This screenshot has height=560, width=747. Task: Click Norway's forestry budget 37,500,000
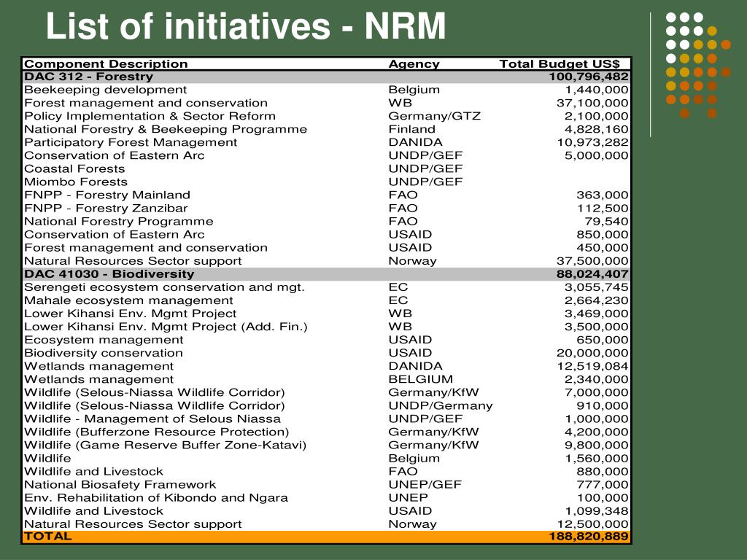click(592, 261)
